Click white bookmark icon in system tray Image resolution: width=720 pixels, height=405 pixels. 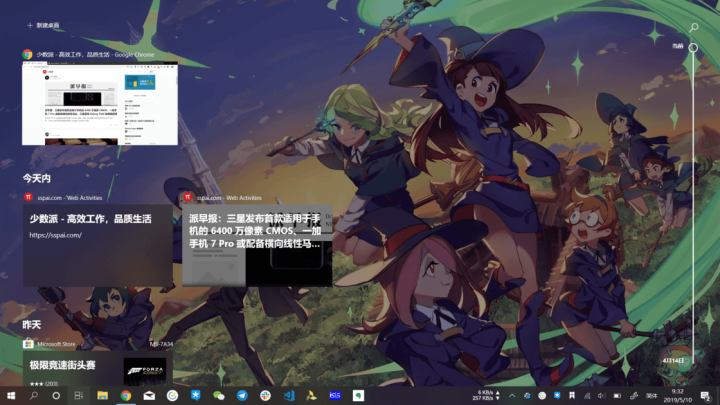tap(572, 396)
